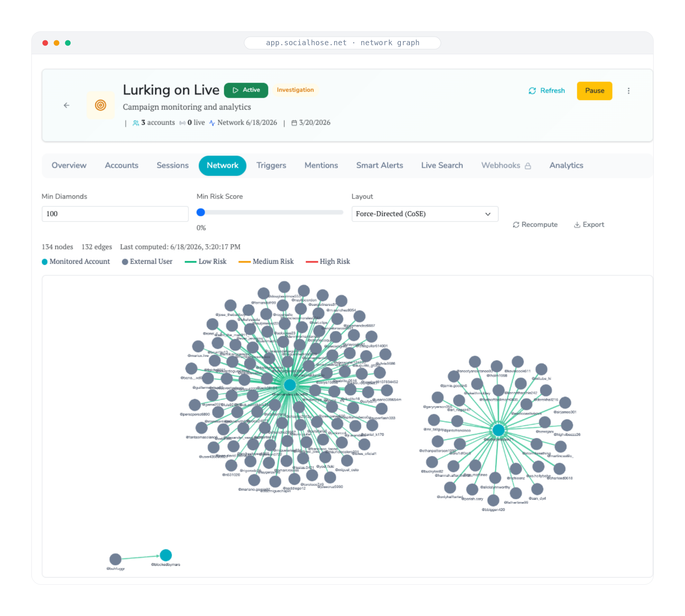Switch to the Accounts tab
This screenshot has width=685, height=616.
pyautogui.click(x=121, y=165)
